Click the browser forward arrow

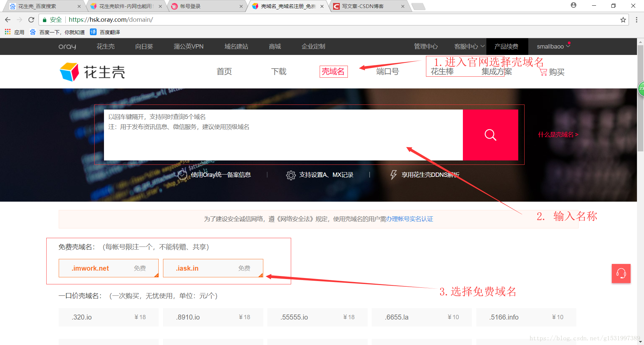19,20
